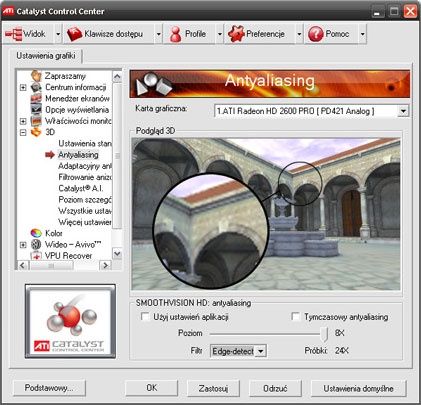This screenshot has height=405, width=421.
Task: Select Poziom szczegółów tree item
Action: click(x=85, y=200)
